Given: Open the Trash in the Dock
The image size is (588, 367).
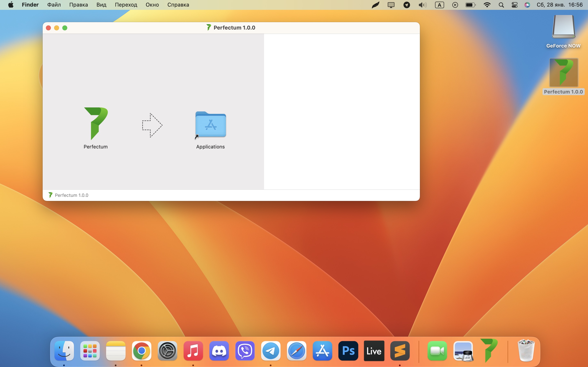Looking at the screenshot, I should coord(526,351).
